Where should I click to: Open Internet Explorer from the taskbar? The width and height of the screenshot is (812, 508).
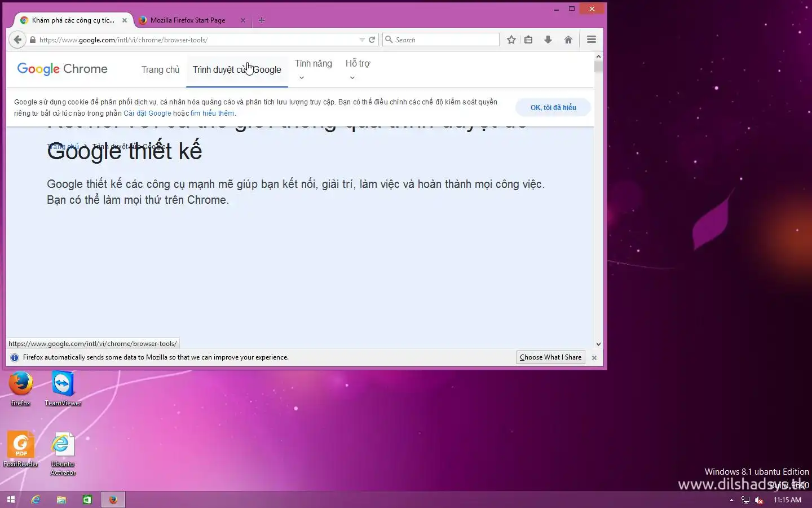tap(36, 500)
